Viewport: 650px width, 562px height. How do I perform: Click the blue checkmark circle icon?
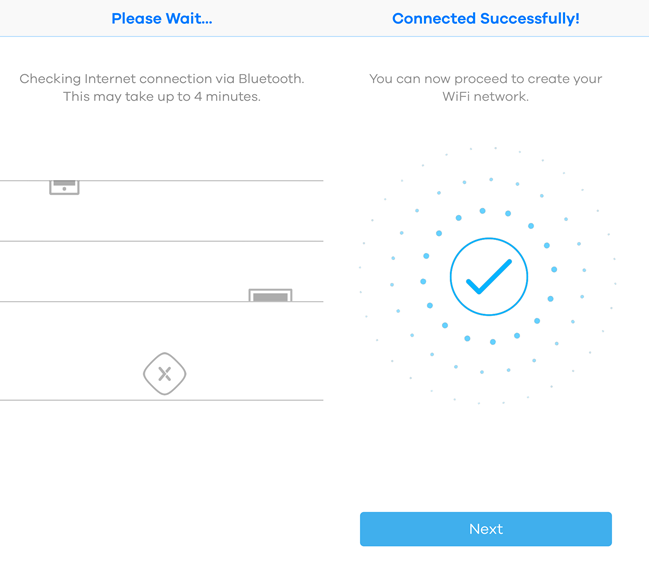click(x=489, y=277)
